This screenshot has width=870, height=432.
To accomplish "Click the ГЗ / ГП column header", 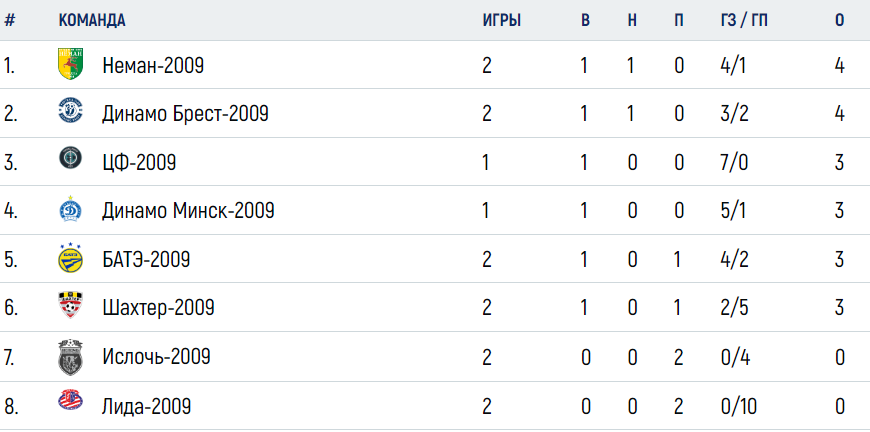I will click(x=744, y=21).
